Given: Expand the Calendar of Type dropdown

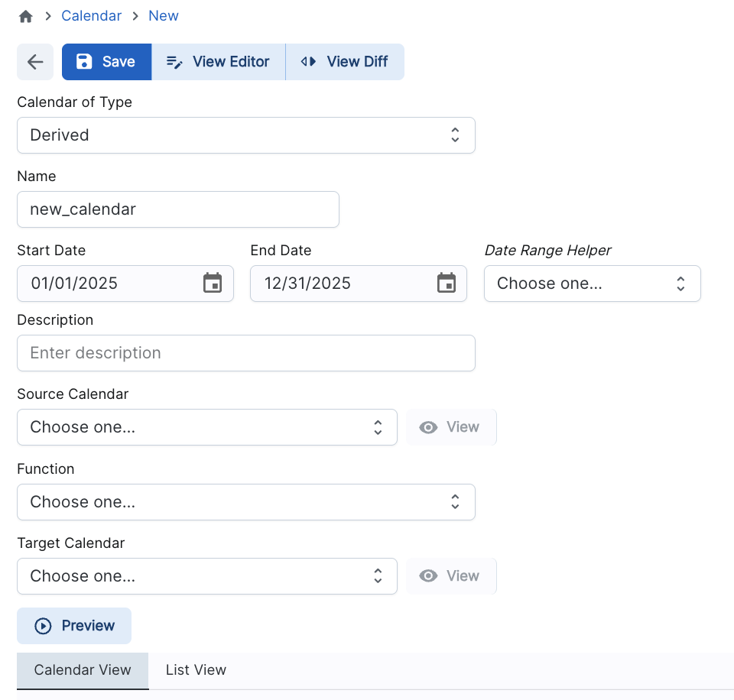Looking at the screenshot, I should [245, 135].
